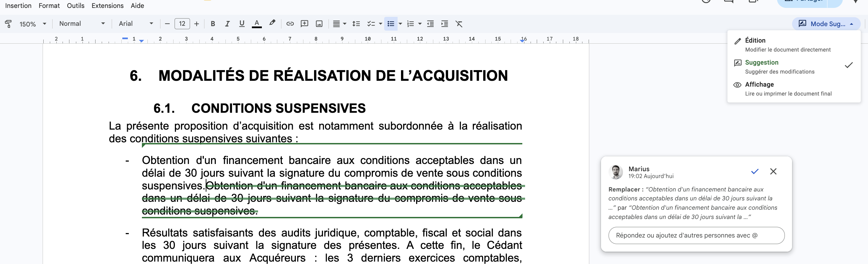Click the right indent marker on the ruler
The height and width of the screenshot is (264, 868).
523,41
